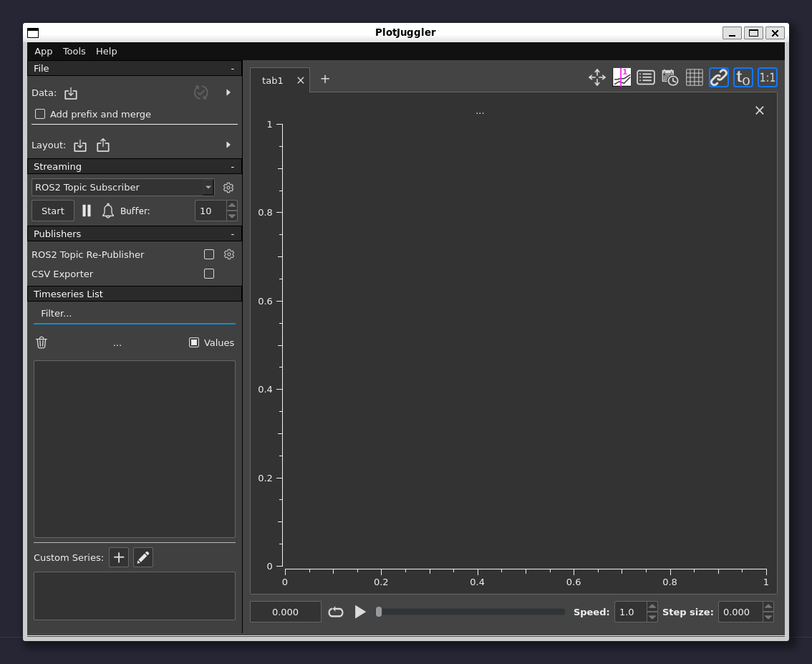Image resolution: width=812 pixels, height=664 pixels.
Task: Click the save layout icon
Action: 103,145
